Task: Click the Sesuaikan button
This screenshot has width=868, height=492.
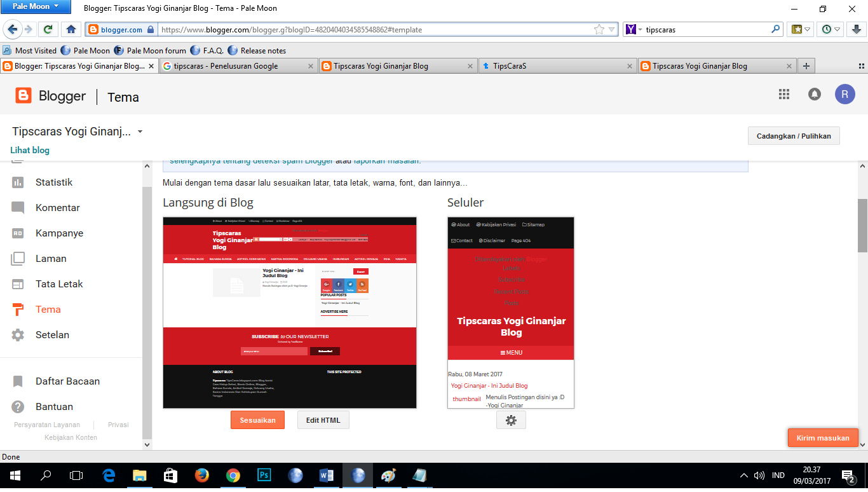Action: point(257,420)
